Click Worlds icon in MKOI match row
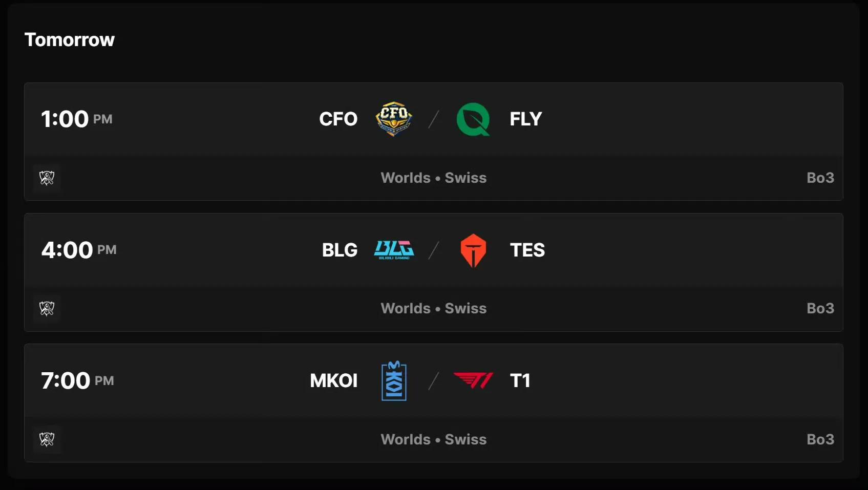The image size is (868, 490). point(47,439)
